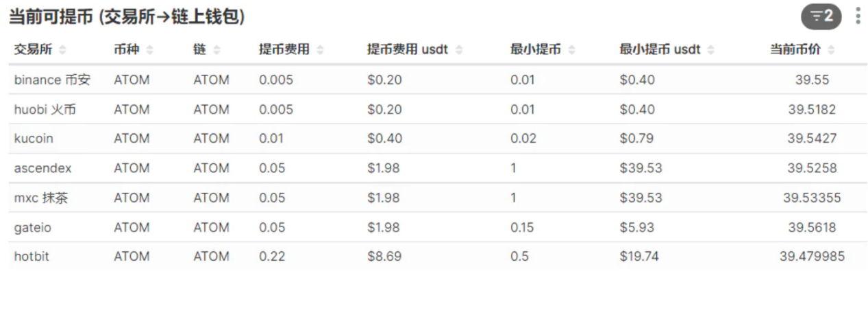Sort by 交易所 column arrows

pyautogui.click(x=63, y=50)
